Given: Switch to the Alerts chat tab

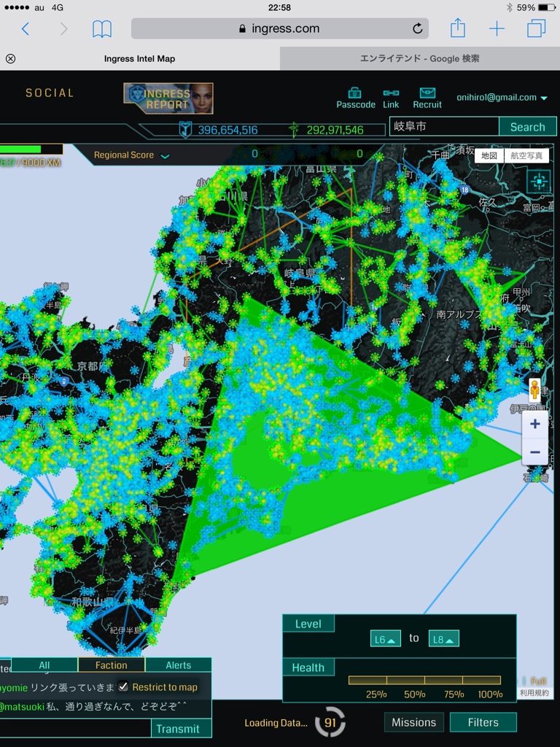Looking at the screenshot, I should [178, 665].
